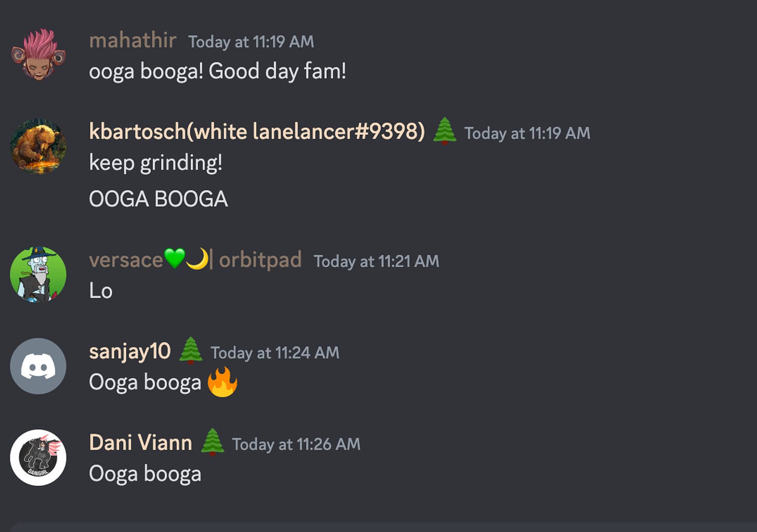Click tree badge beside Dani Viann
The height and width of the screenshot is (532, 757).
pos(212,443)
